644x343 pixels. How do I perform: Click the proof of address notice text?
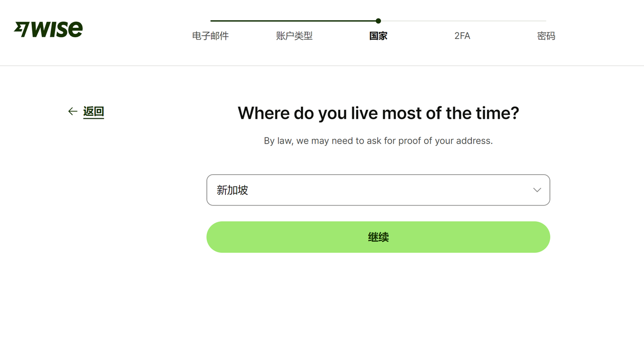378,141
